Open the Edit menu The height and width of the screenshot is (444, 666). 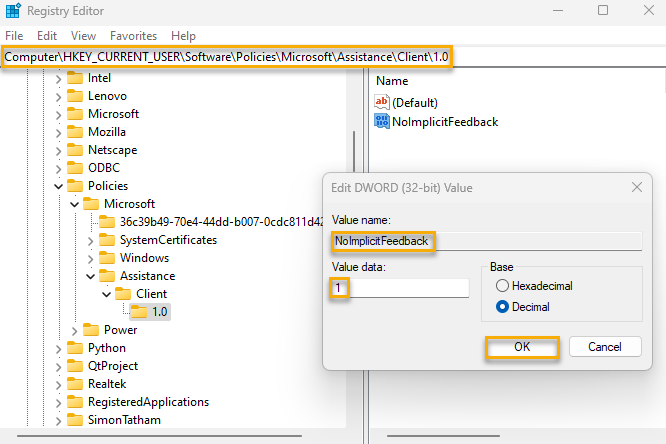point(47,35)
